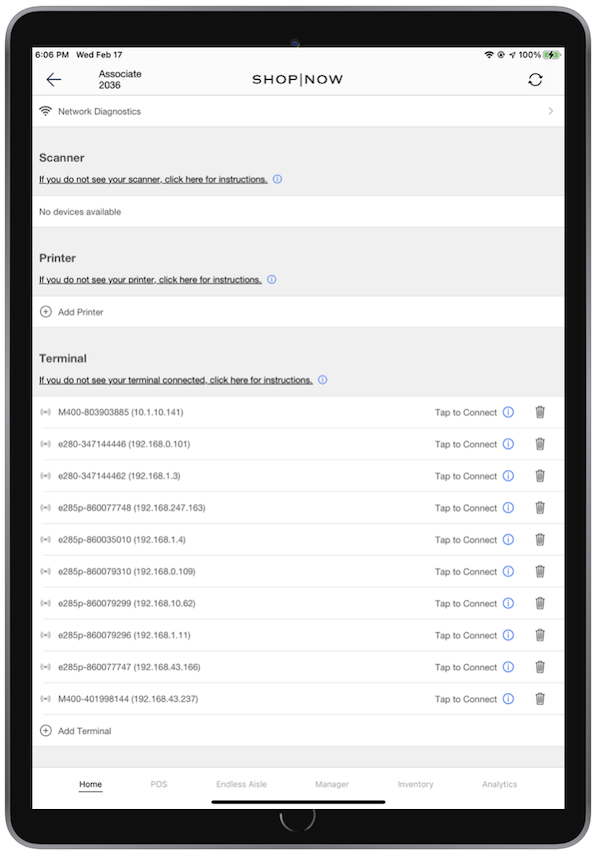The image size is (600, 851).
Task: Show info for M400-803903885 terminal
Action: 508,412
